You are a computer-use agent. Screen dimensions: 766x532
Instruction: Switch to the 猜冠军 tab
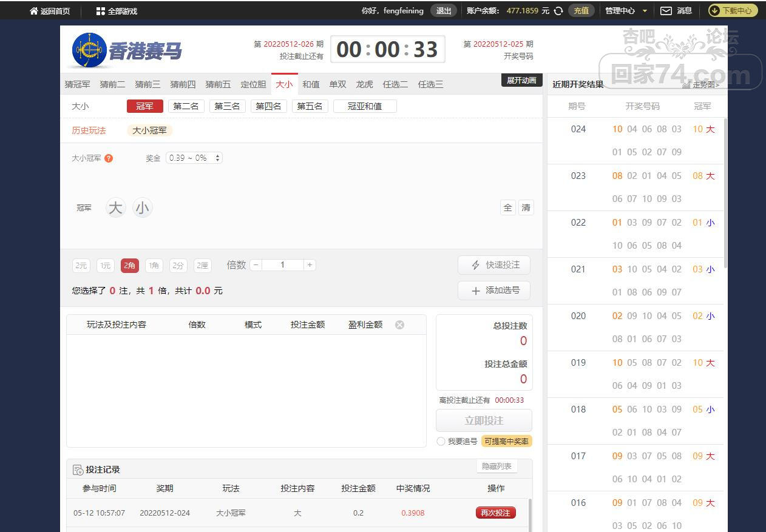(77, 84)
